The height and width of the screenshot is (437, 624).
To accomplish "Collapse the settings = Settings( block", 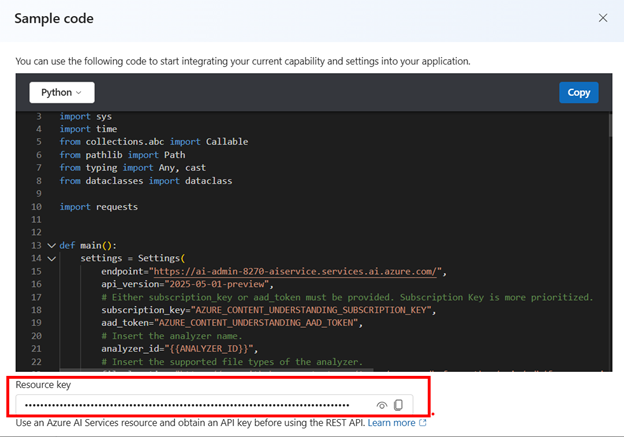I will click(51, 259).
